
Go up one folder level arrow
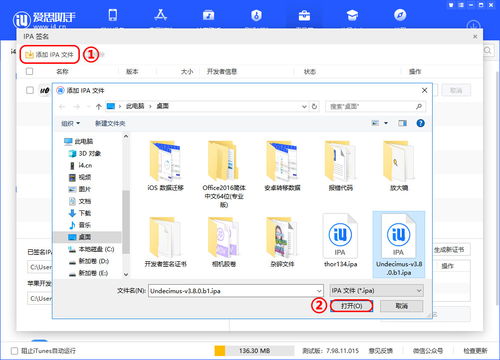98,106
